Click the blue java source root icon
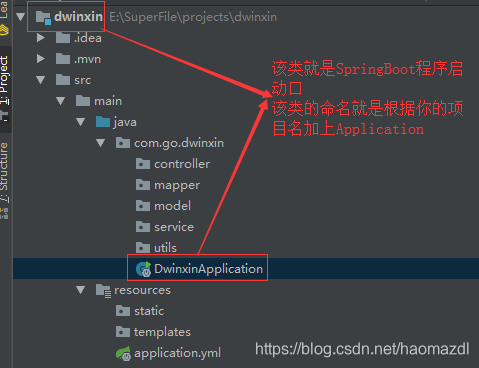479x368 pixels. (x=103, y=122)
